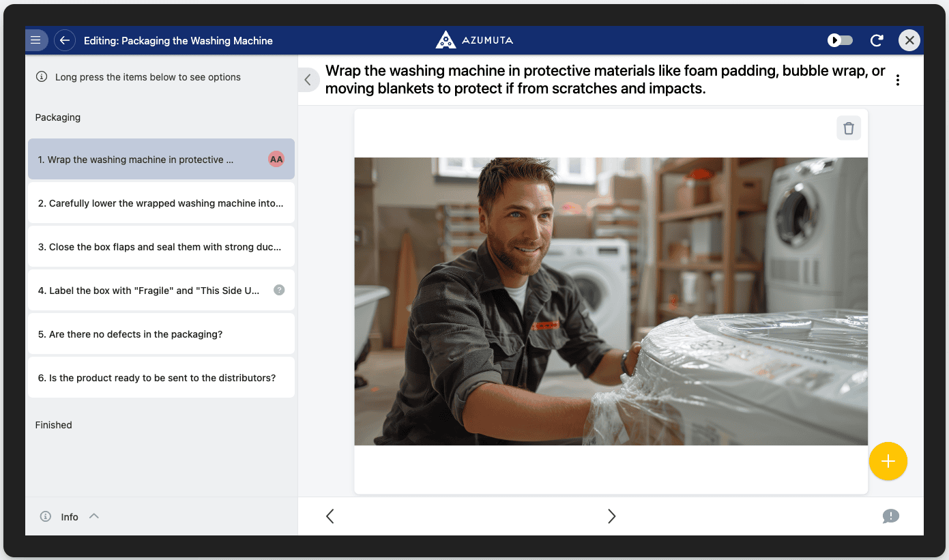Select step 5 Are there no defects

(161, 334)
